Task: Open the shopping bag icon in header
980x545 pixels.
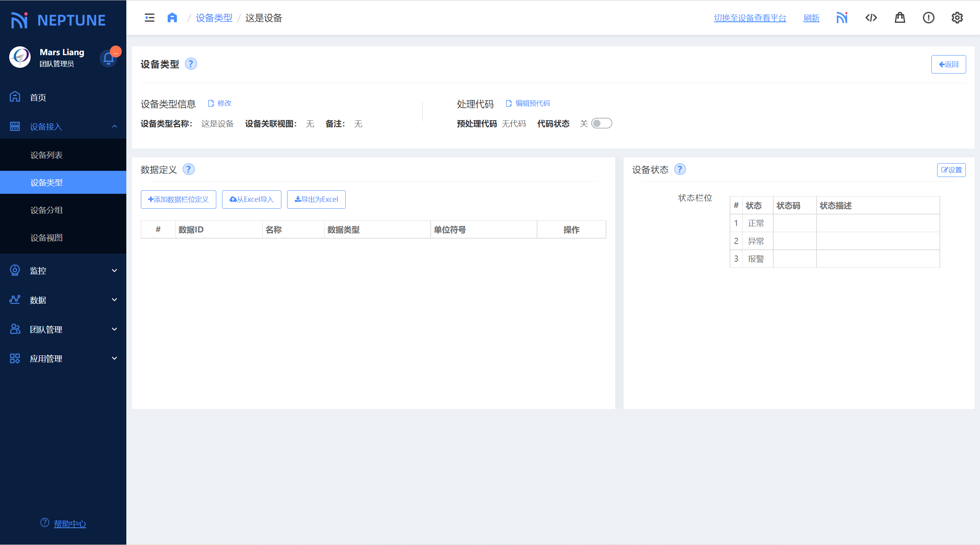Action: pos(900,18)
